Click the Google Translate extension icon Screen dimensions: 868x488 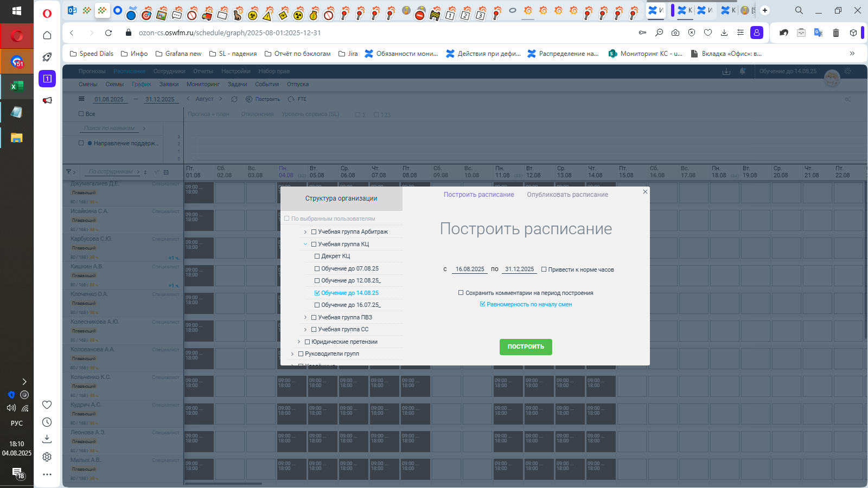819,33
